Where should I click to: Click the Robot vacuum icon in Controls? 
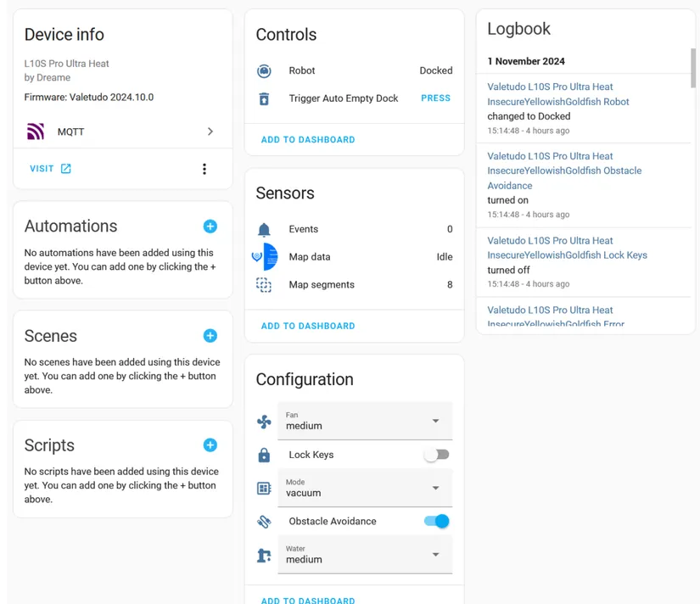coord(264,70)
